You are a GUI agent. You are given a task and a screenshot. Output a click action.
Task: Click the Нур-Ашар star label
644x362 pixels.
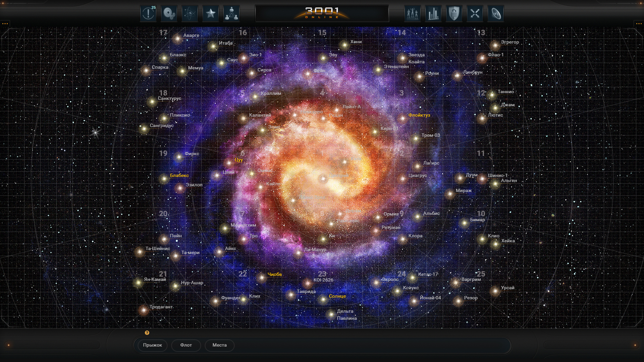click(x=192, y=283)
